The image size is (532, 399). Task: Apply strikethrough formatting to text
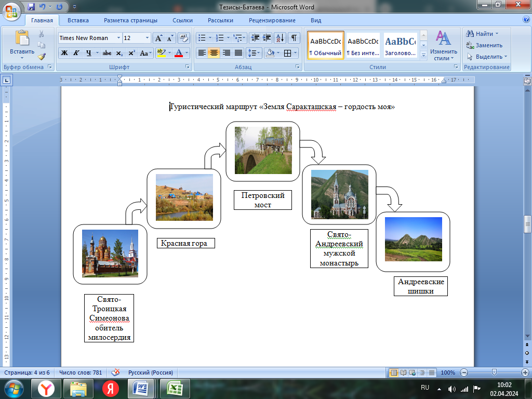107,53
